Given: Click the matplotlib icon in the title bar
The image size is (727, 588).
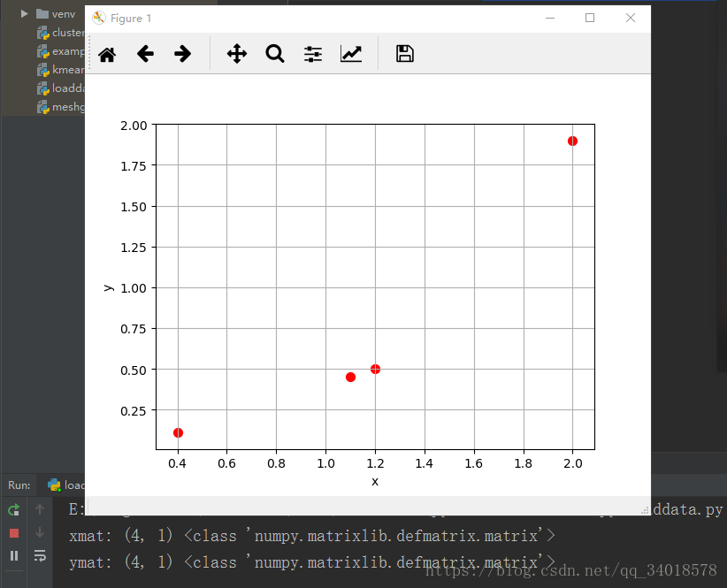Looking at the screenshot, I should (99, 18).
